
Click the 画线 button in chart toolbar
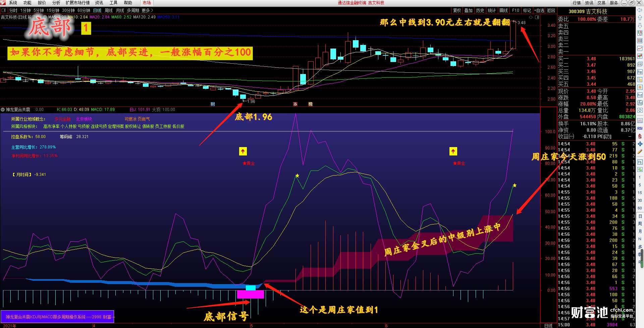[x=504, y=10]
